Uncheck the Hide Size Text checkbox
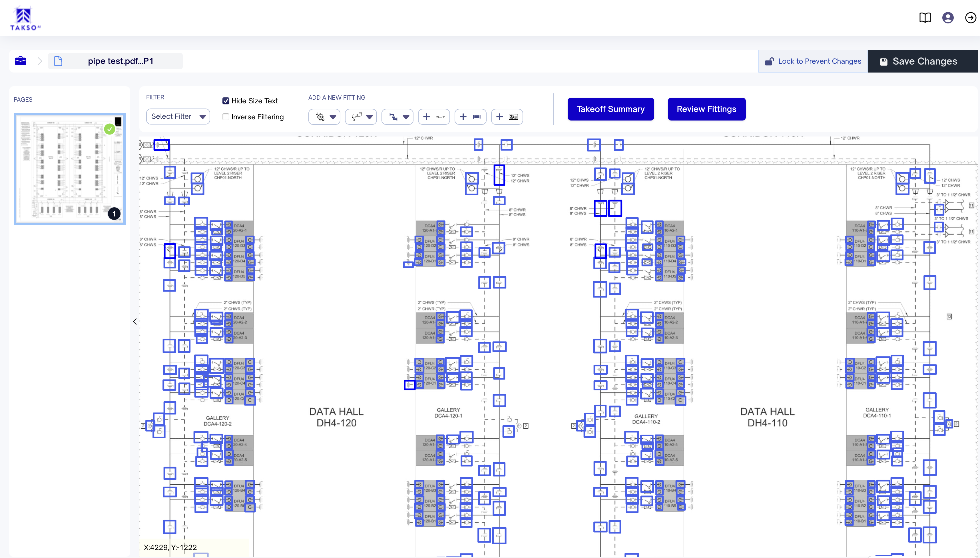The image size is (980, 558). click(226, 101)
